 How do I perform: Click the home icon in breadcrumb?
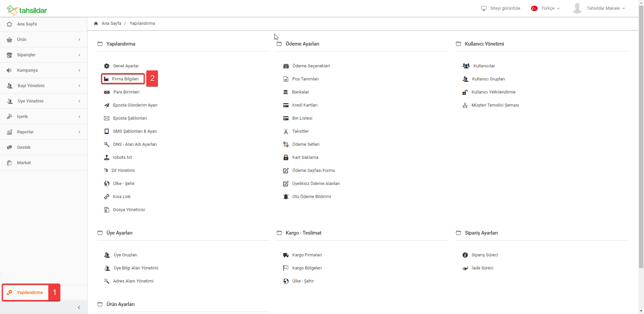[96, 23]
